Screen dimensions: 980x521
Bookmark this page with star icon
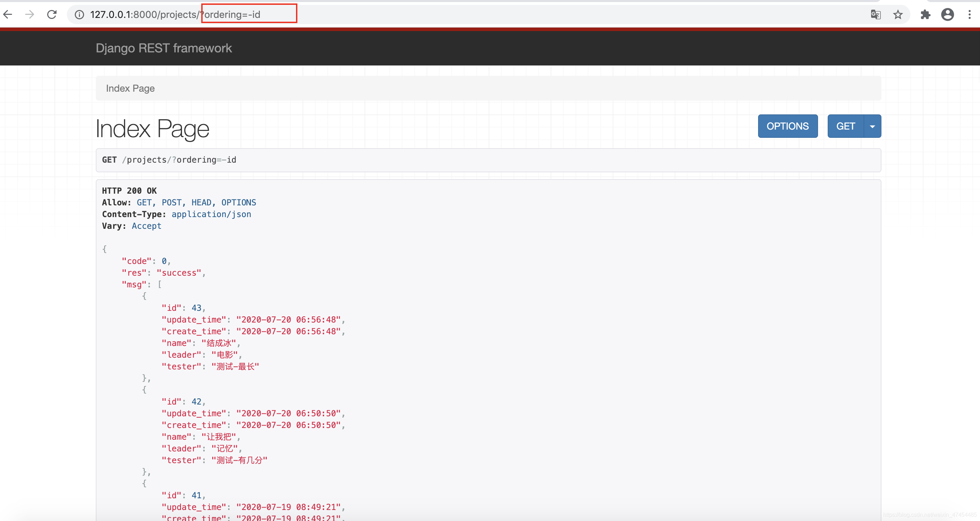pyautogui.click(x=898, y=14)
